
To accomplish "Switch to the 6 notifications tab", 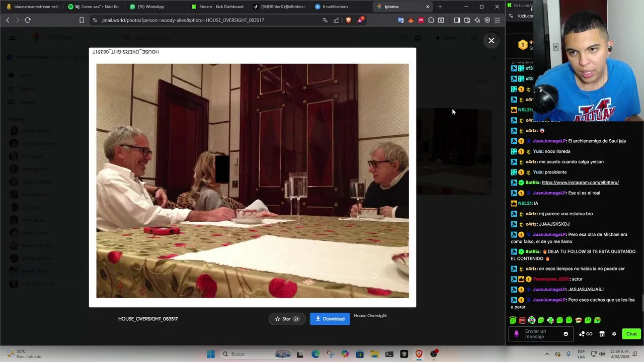I will [341, 7].
